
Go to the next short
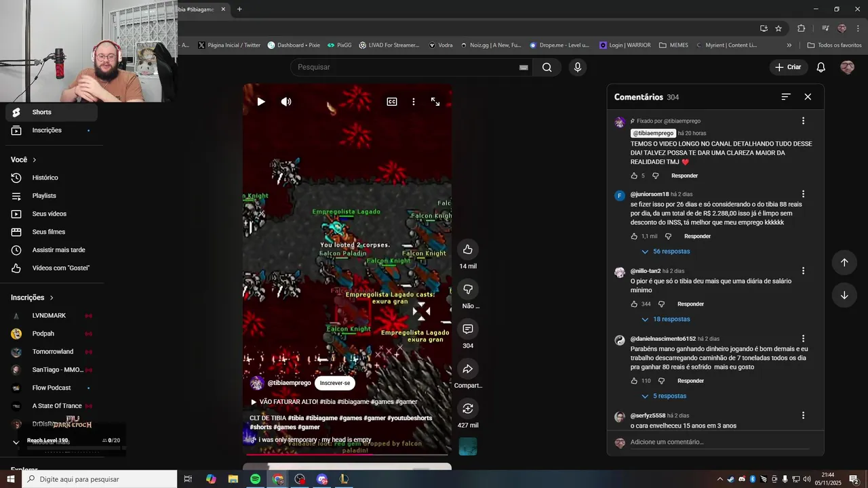844,296
